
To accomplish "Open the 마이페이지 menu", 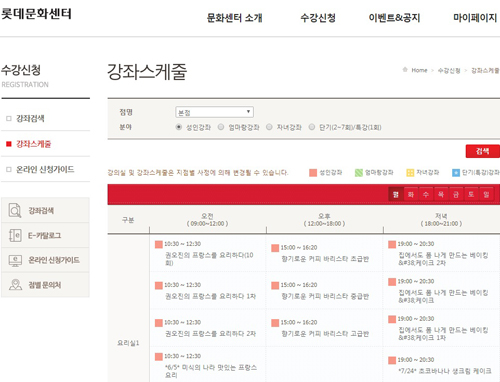I will tap(475, 18).
